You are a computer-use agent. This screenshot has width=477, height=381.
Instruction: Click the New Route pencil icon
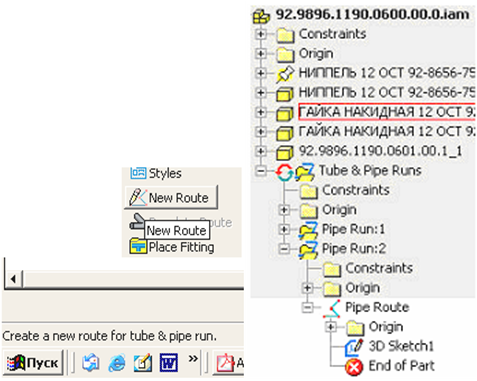point(137,197)
